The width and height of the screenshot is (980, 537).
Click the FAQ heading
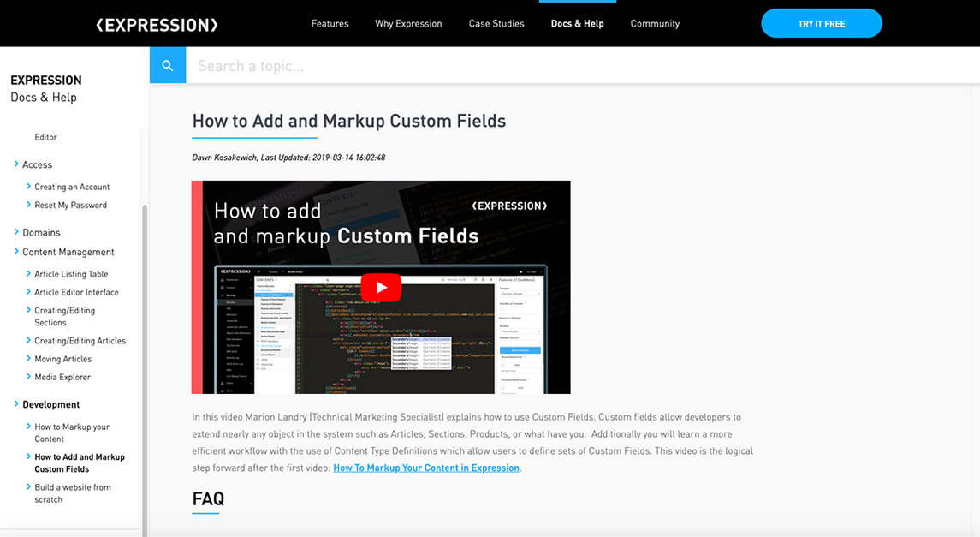click(x=208, y=498)
